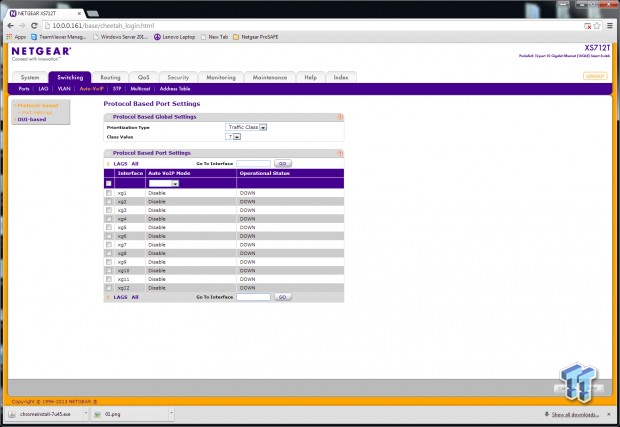Open the Ports submenu item
The width and height of the screenshot is (620, 427).
pos(24,89)
